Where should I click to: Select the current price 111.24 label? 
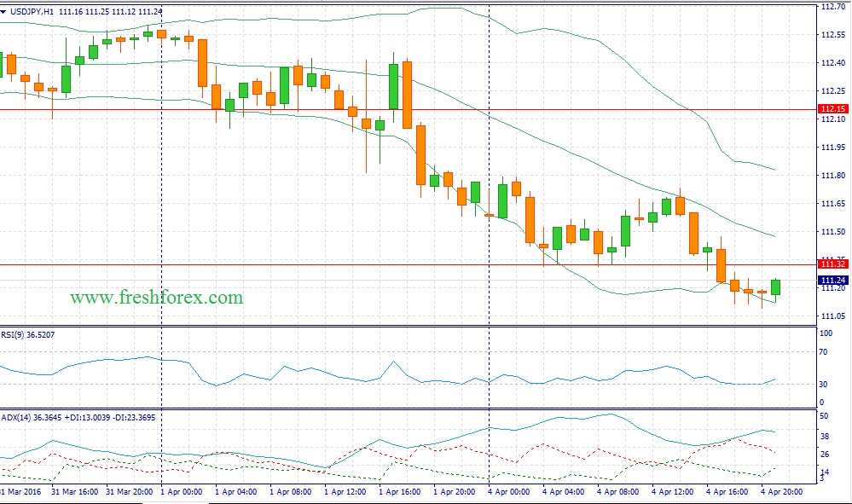coord(832,280)
